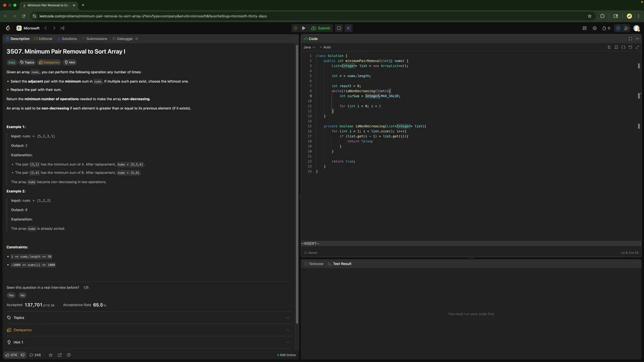Image resolution: width=644 pixels, height=362 pixels.
Task: Open the Submissions tab
Action: [95, 39]
